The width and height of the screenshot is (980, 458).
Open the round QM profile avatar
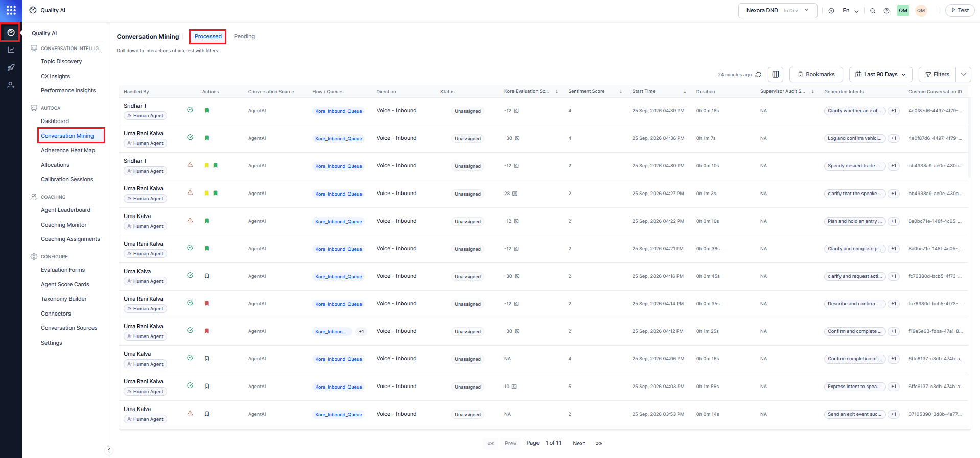(921, 11)
